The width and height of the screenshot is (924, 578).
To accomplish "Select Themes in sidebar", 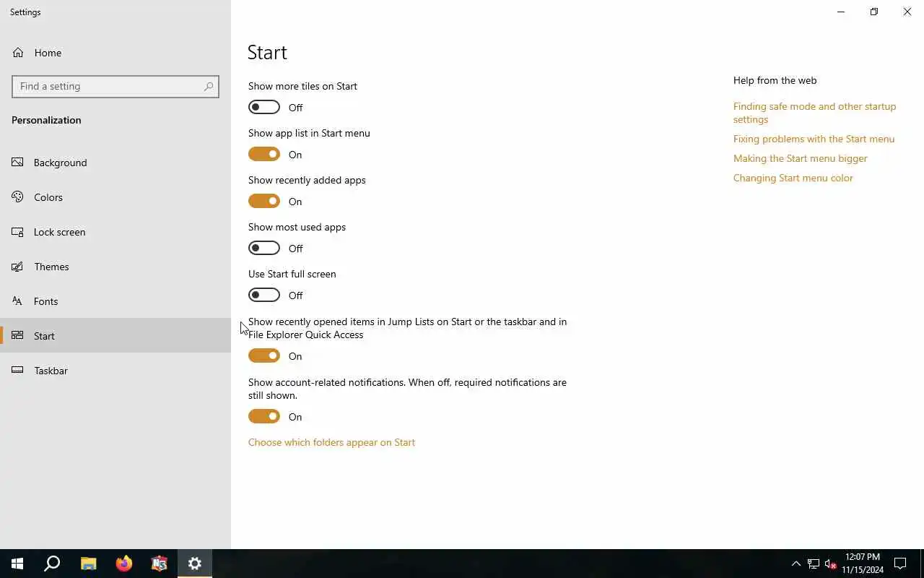I will click(x=115, y=267).
